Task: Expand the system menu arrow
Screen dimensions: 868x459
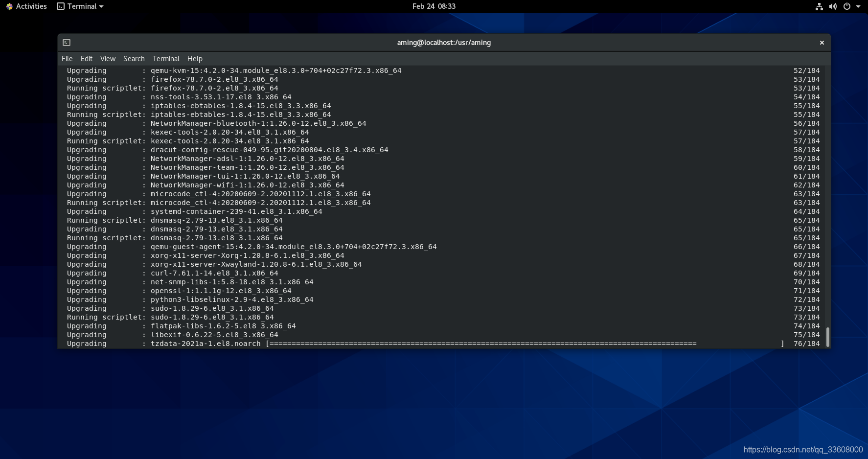Action: (x=858, y=6)
